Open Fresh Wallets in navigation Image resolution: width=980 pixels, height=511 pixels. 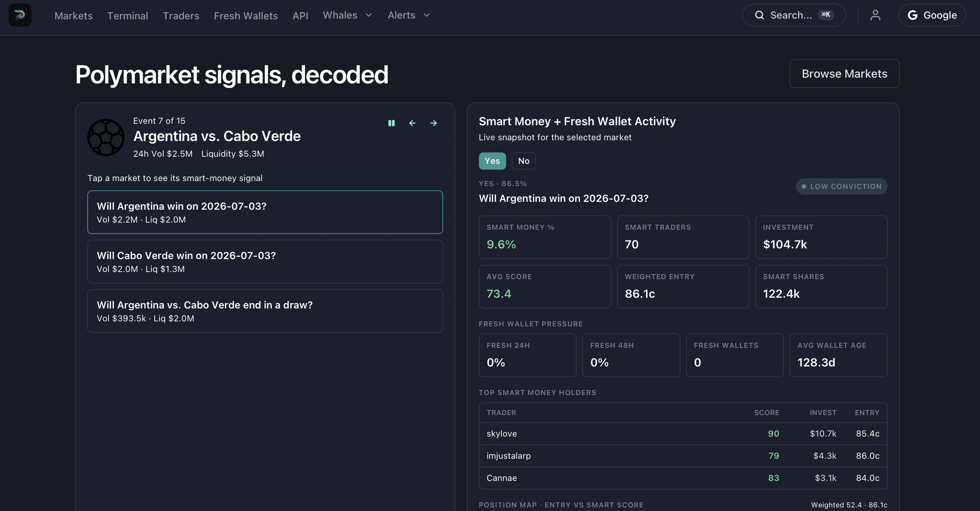click(246, 16)
